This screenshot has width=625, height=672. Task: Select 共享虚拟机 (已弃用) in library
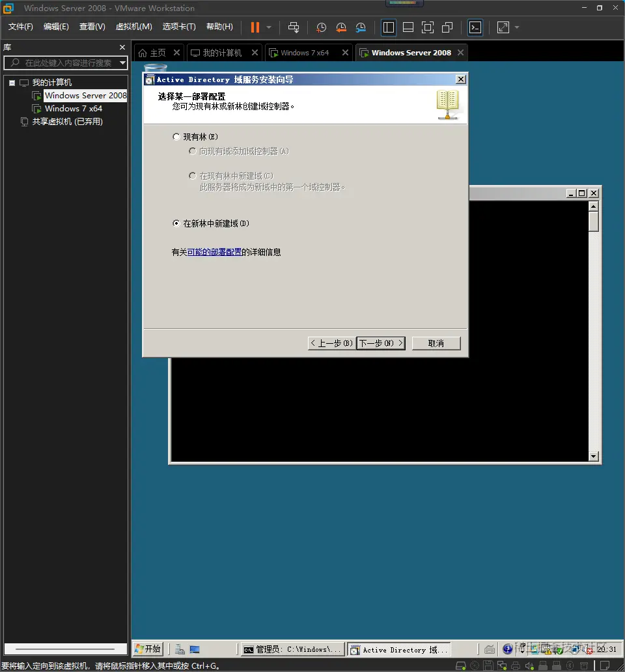pyautogui.click(x=67, y=122)
